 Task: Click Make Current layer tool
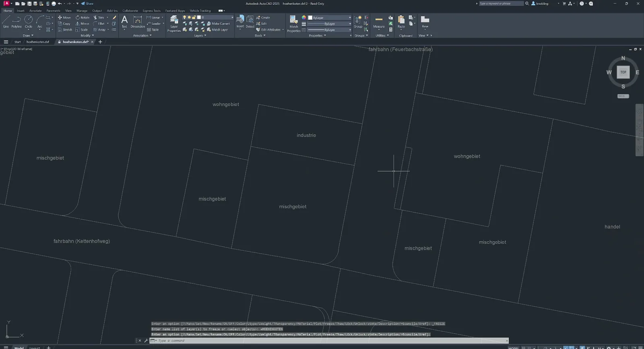pos(218,24)
